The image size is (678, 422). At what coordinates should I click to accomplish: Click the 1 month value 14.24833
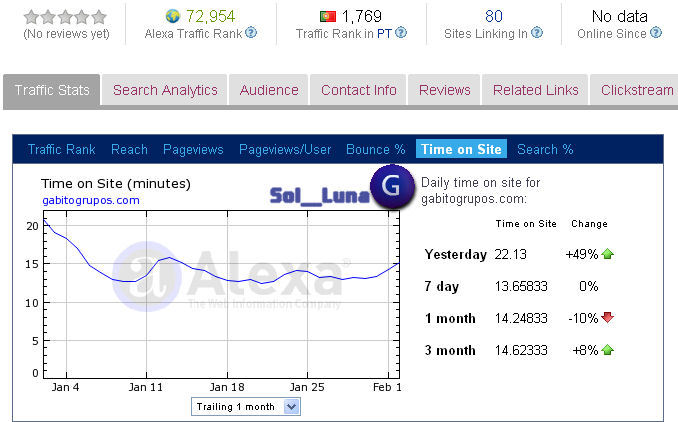click(521, 318)
